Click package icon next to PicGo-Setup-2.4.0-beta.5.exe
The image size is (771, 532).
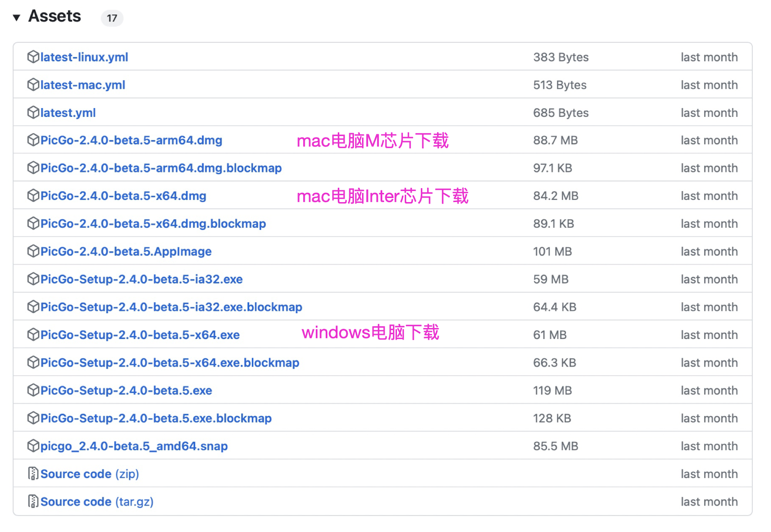click(33, 390)
